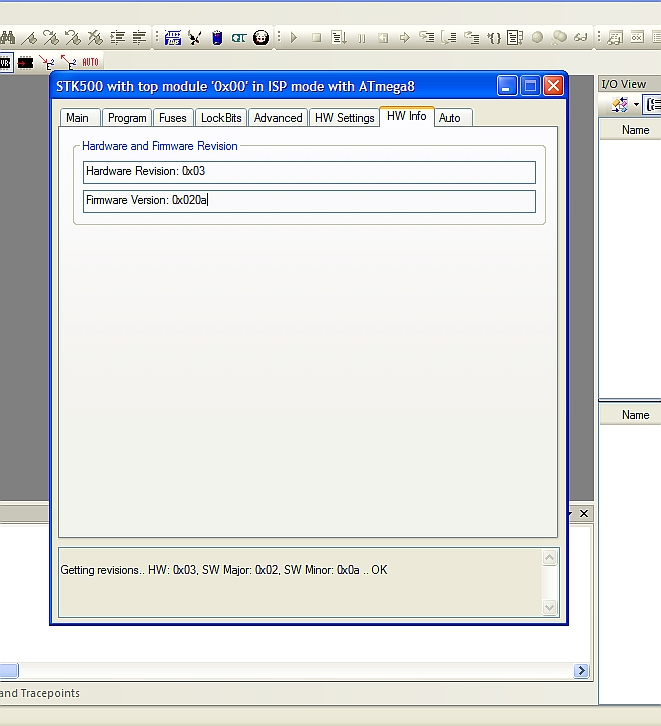This screenshot has width=661, height=726.
Task: Run to cursor braces icon
Action: click(x=494, y=38)
